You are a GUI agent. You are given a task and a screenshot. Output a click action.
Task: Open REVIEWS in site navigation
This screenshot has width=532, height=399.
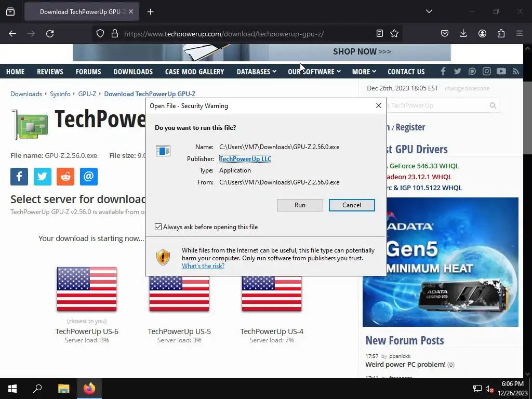(x=50, y=72)
